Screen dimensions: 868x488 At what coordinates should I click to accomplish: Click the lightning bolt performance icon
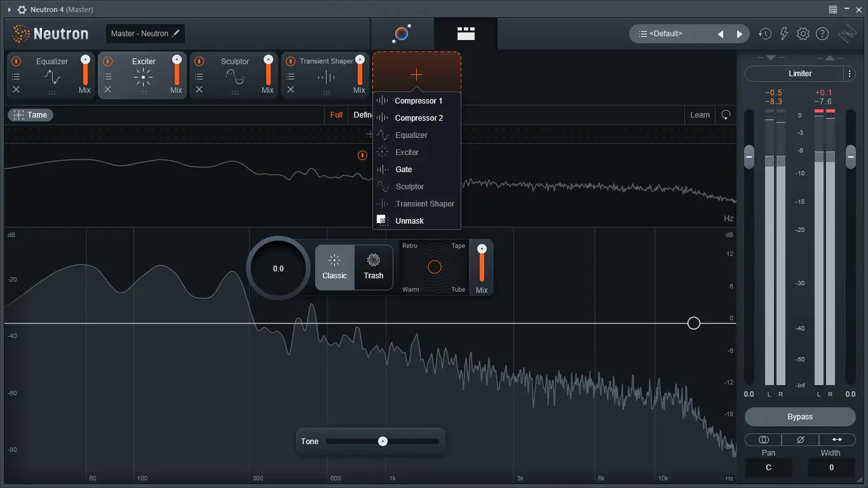(784, 33)
